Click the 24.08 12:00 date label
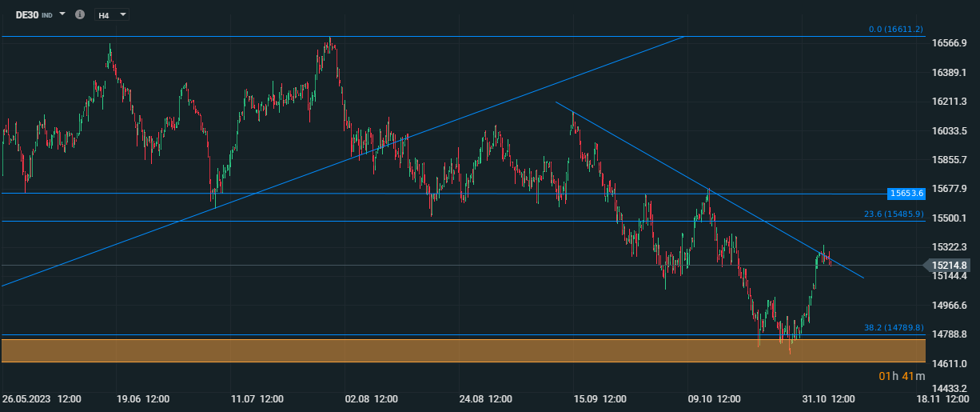 (488, 398)
